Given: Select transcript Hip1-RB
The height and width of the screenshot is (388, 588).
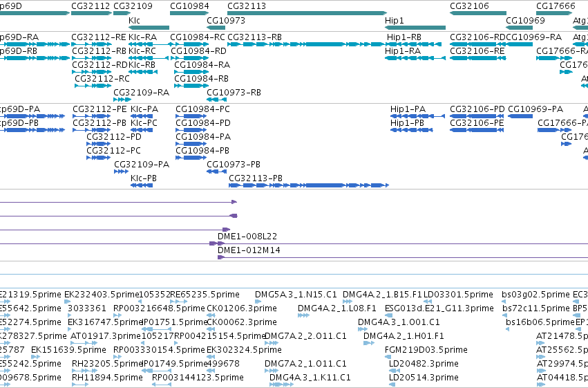Looking at the screenshot, I should click(414, 44).
